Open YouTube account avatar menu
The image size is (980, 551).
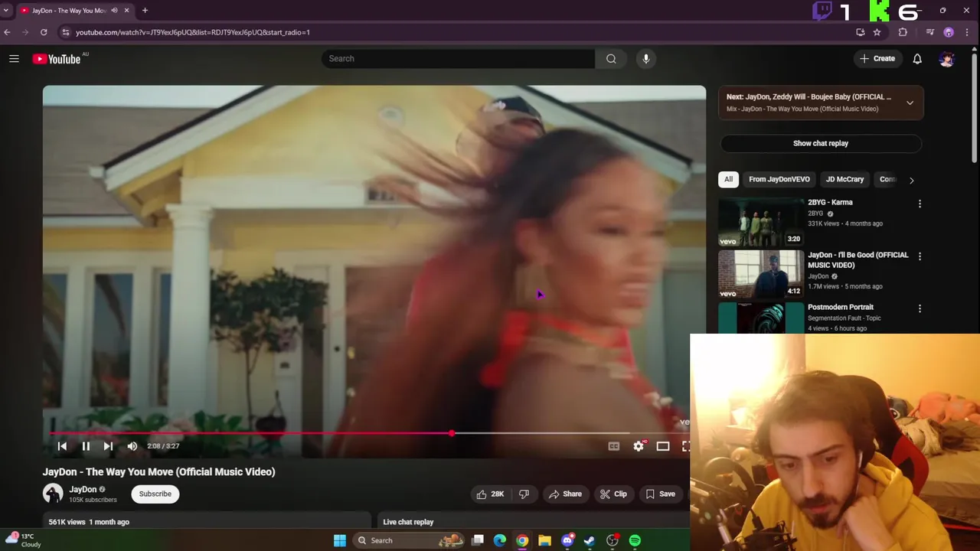pyautogui.click(x=947, y=59)
